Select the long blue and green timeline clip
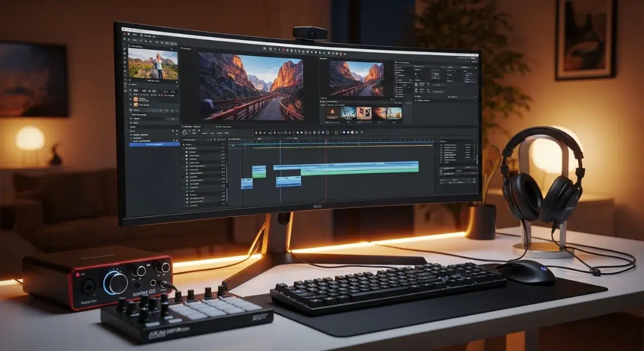 [346, 168]
